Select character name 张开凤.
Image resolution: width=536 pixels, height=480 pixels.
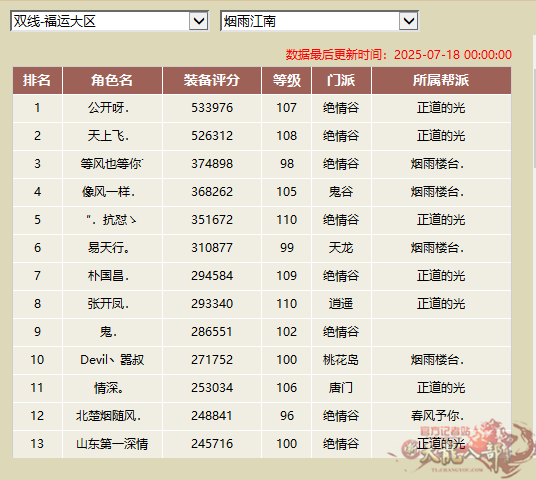tap(108, 304)
